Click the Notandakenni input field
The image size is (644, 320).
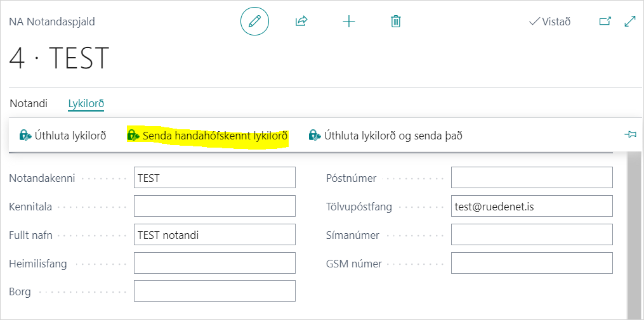[214, 178]
